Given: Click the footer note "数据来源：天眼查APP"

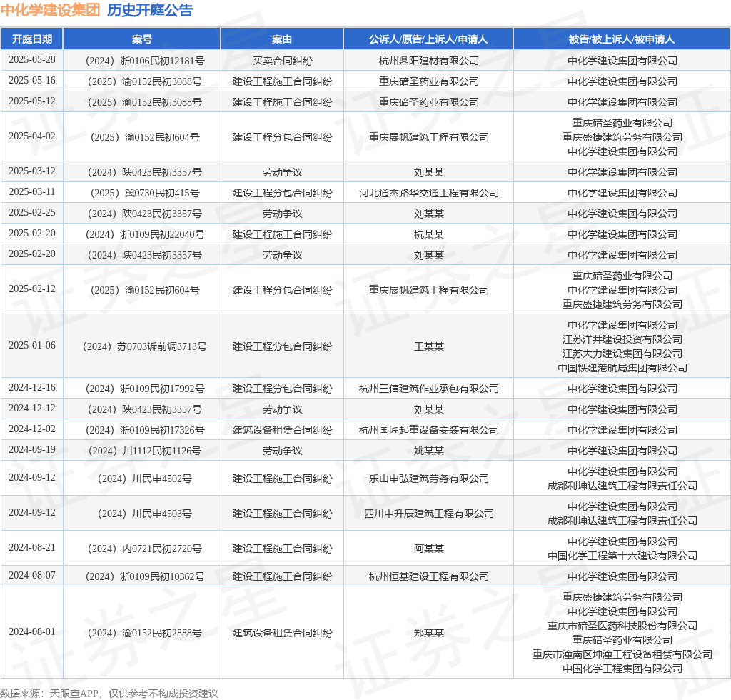Looking at the screenshot, I should click(x=49, y=694).
